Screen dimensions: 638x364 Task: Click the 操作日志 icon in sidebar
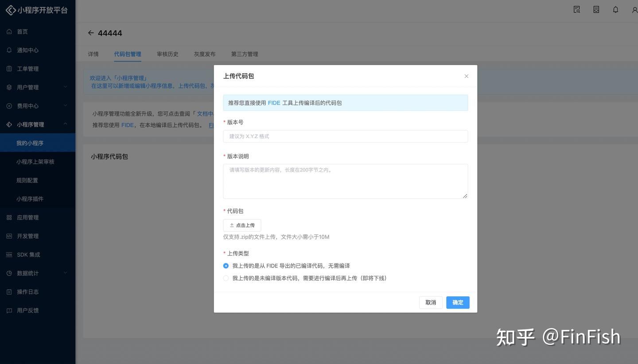click(x=9, y=292)
